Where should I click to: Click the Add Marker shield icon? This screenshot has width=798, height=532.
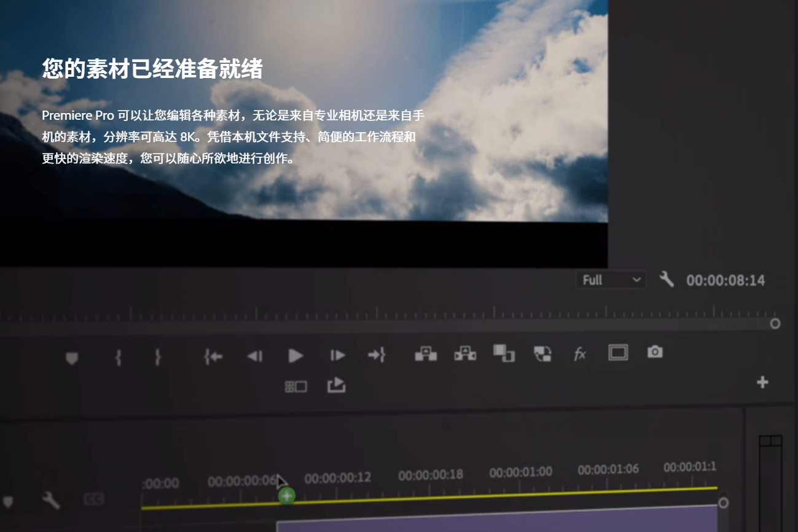pyautogui.click(x=72, y=358)
